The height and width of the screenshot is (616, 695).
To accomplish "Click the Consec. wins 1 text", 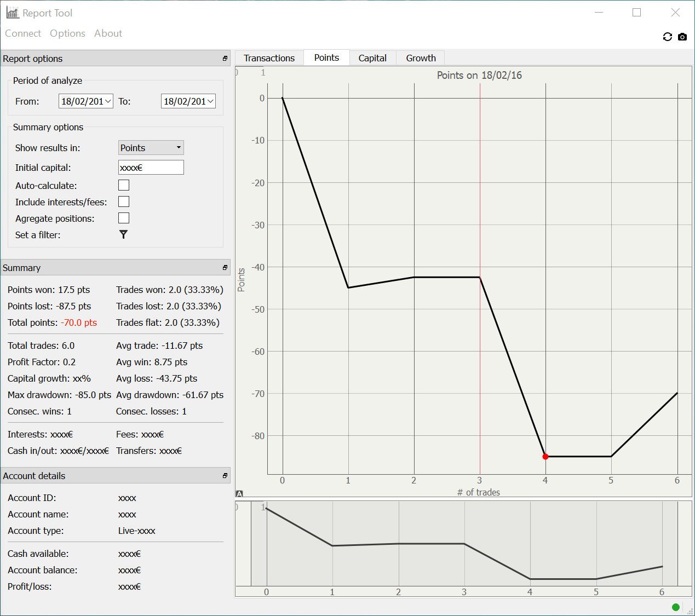I will coord(39,411).
